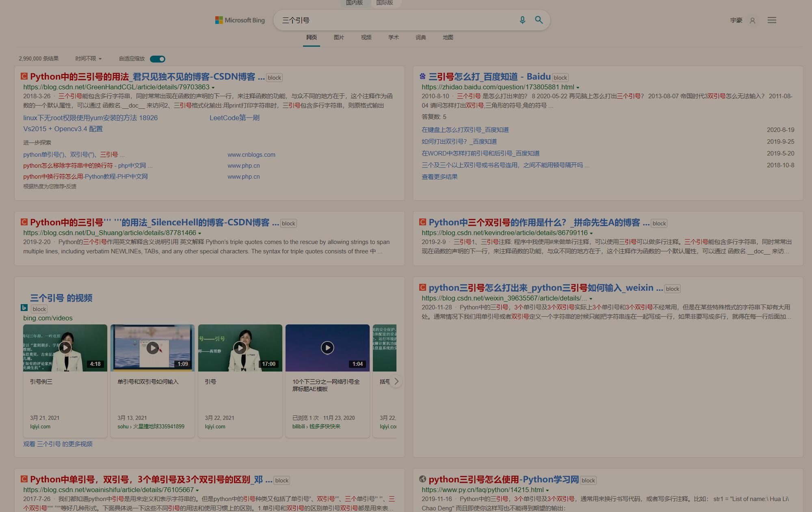Switch to the 图片 tab
This screenshot has width=812, height=512.
[x=339, y=37]
